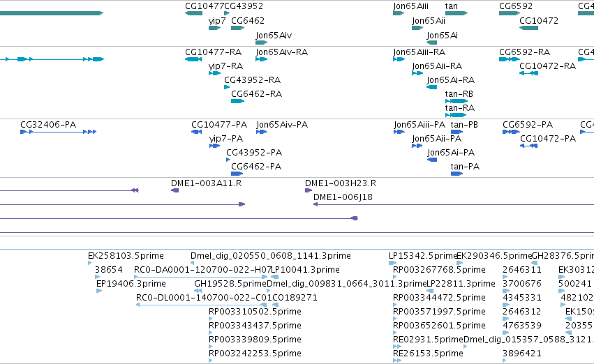Select the CG43952-RA transcript
Viewport: 594px width, 364px height.
pos(227,87)
